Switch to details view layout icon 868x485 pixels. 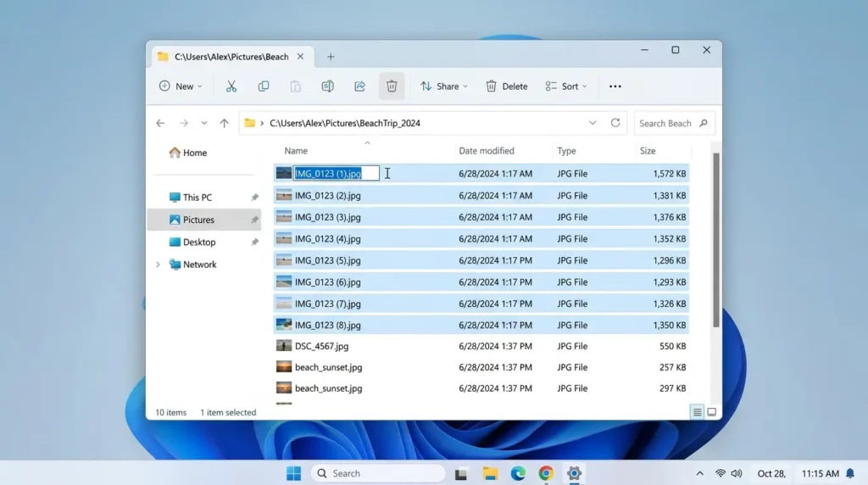point(697,412)
